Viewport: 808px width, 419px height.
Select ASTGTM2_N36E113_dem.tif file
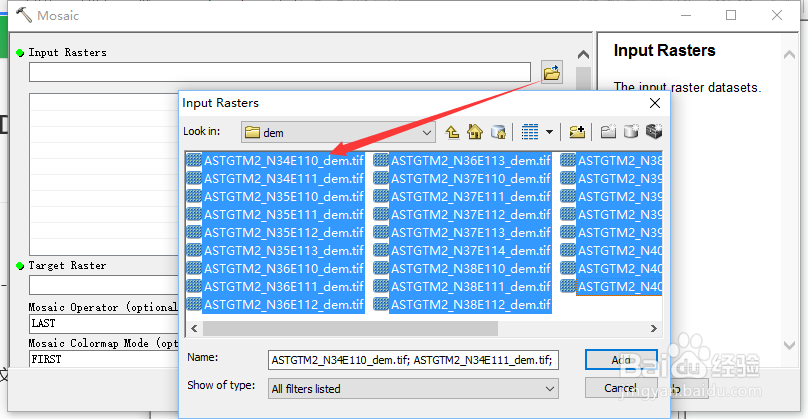(470, 161)
